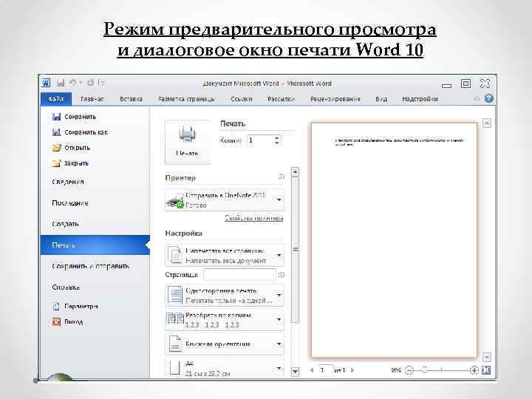Screen dimensions: 532x399
Task: Switch to the Надстройки tab
Action: pos(420,99)
